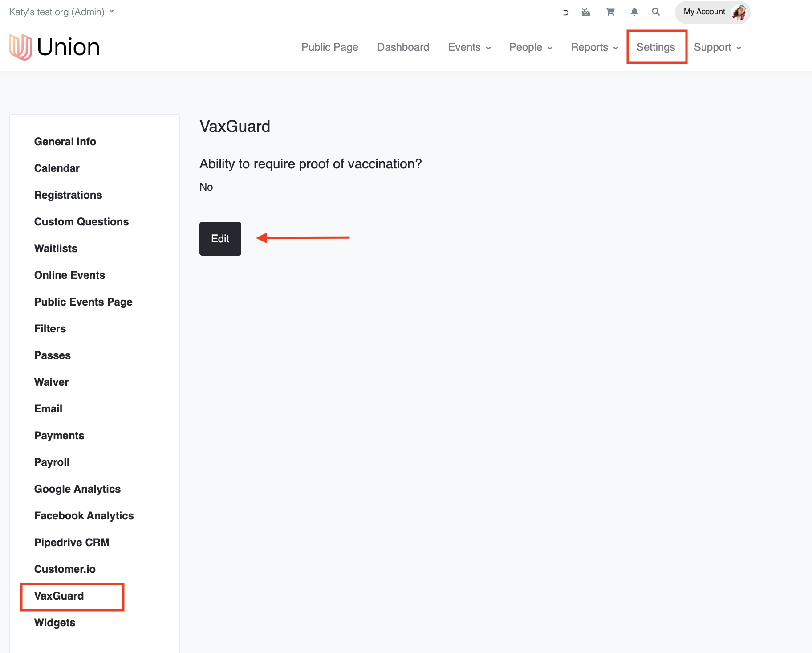Open Payments settings

click(x=59, y=436)
